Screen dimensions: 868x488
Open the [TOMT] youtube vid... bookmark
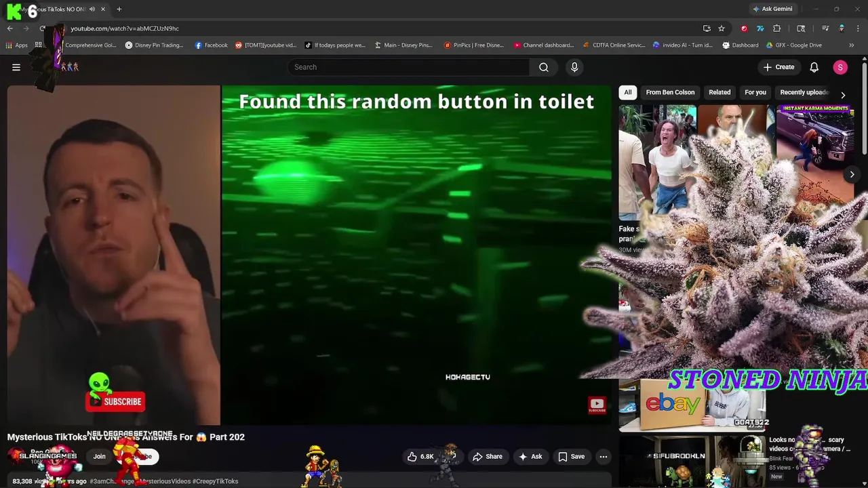coord(266,45)
